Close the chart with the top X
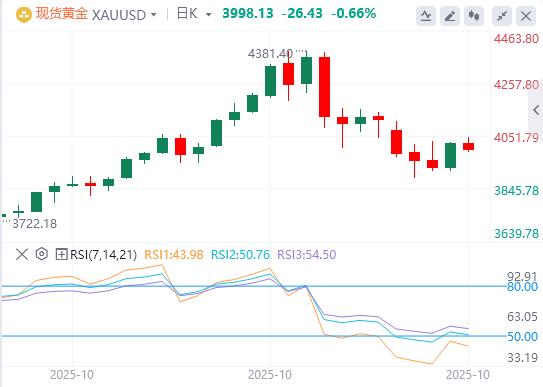 pos(526,16)
